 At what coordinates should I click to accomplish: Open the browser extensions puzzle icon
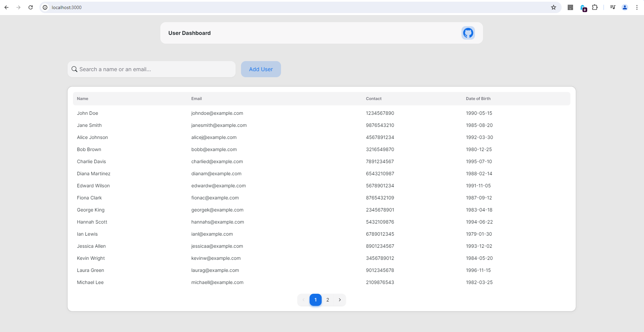point(595,7)
